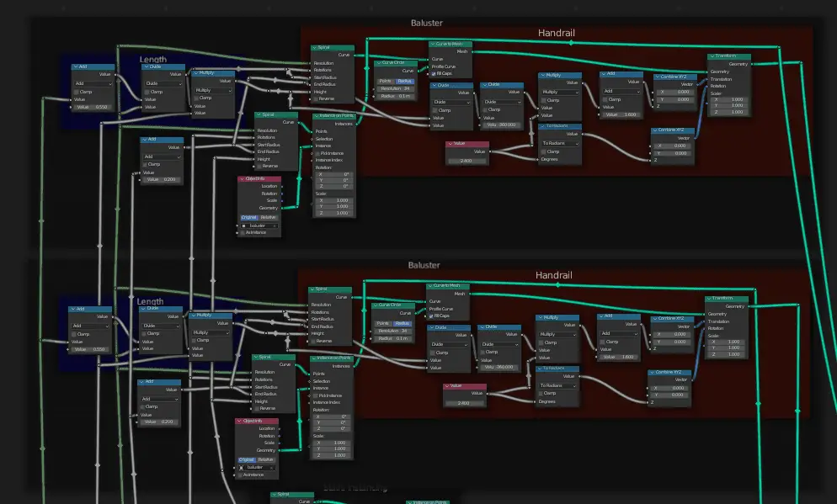The height and width of the screenshot is (504, 837).
Task: Edit 2.400 field on upper Value node
Action: pos(466,161)
